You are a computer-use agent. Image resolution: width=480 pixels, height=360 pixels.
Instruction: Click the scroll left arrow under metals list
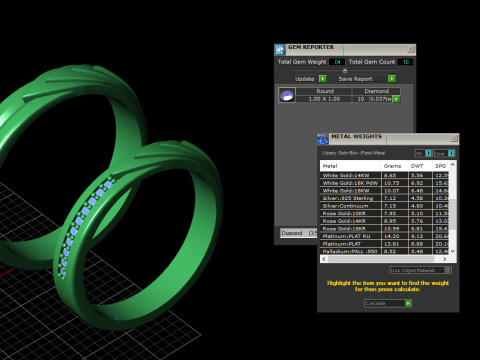click(324, 259)
